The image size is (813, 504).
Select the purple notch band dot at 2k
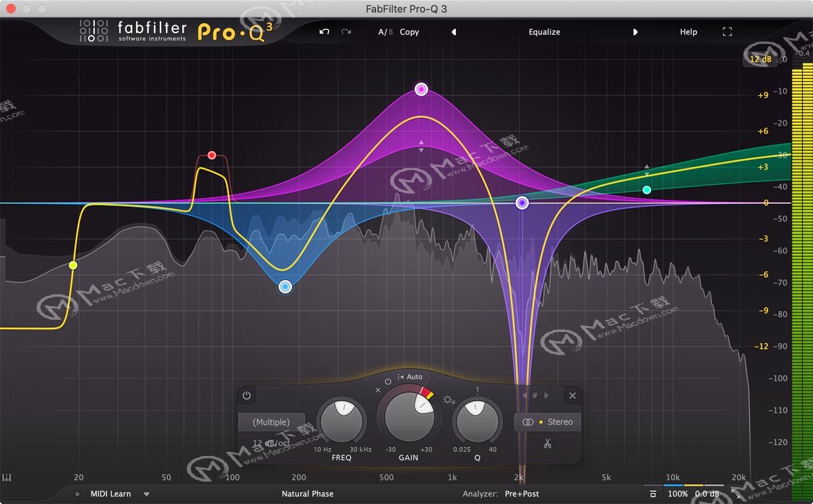tap(522, 203)
